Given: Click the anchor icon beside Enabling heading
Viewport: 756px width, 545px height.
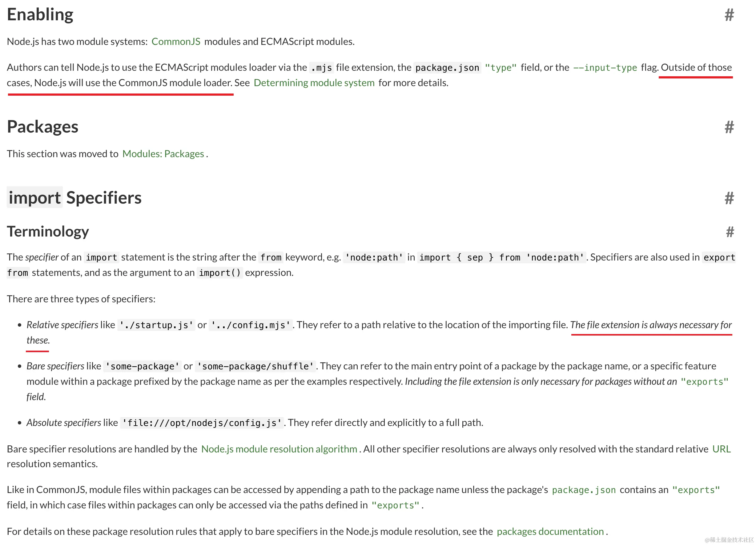Looking at the screenshot, I should coord(729,15).
